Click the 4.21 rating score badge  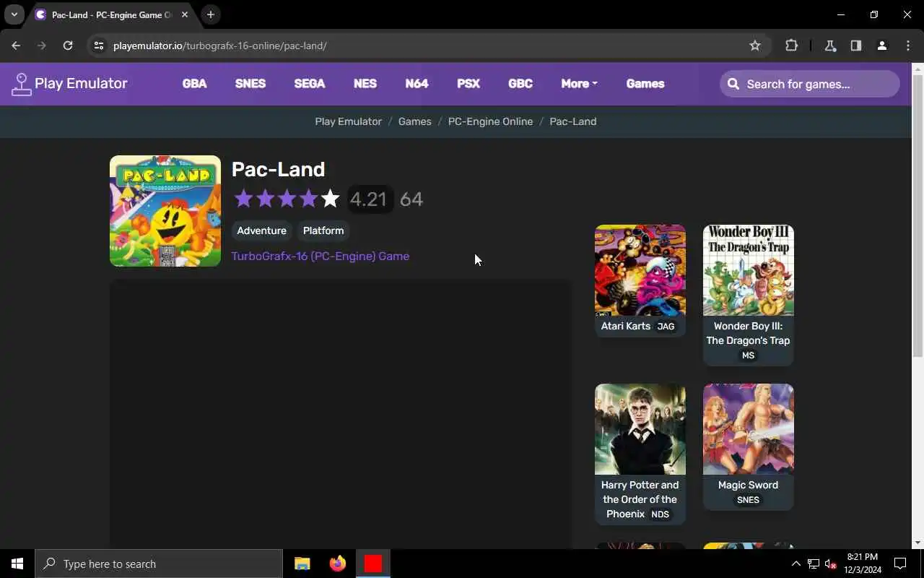pyautogui.click(x=369, y=199)
